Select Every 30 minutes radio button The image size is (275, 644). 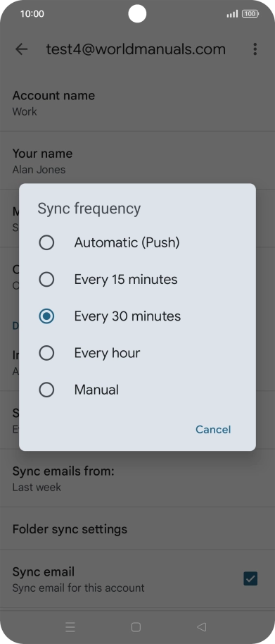[46, 316]
